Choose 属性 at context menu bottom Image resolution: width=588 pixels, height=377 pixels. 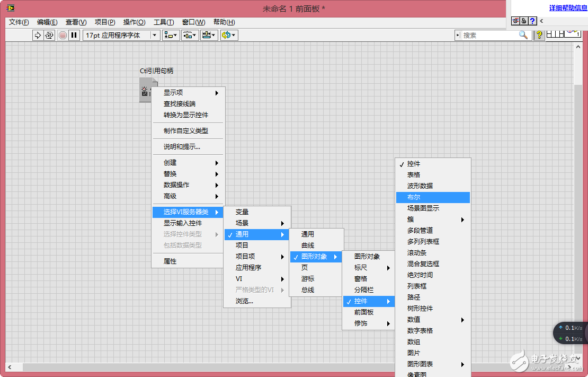[188, 261]
